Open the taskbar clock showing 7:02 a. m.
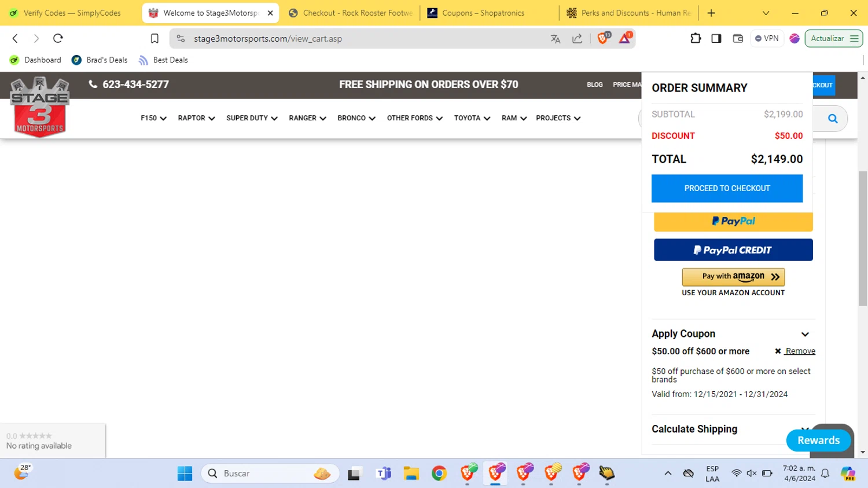This screenshot has height=488, width=868. coord(799,474)
